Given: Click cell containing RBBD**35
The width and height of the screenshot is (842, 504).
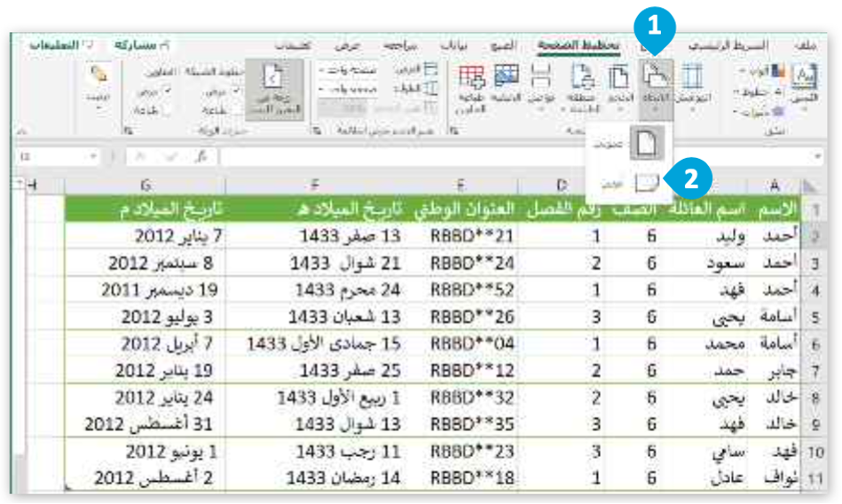Looking at the screenshot, I should tap(461, 424).
